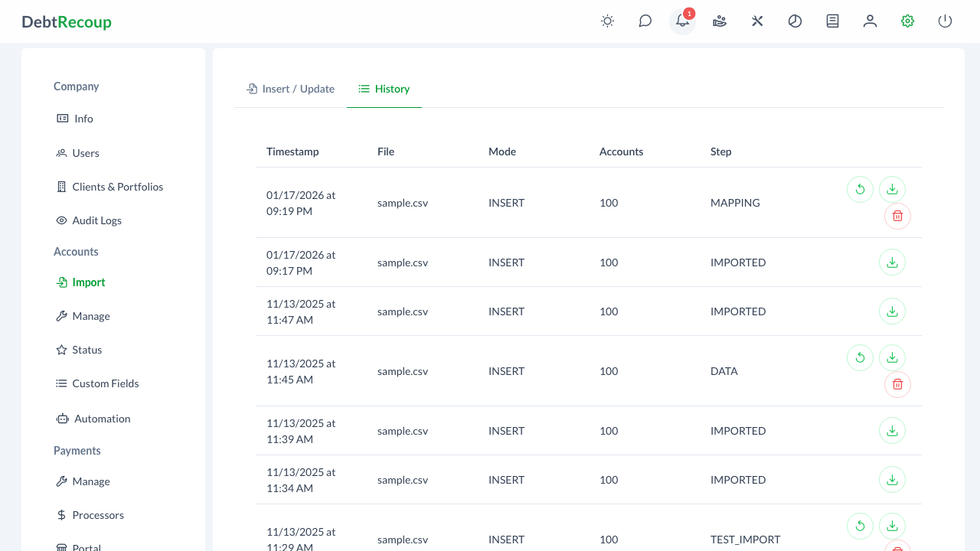Open the tools crossed-wrench icon
This screenshot has width=980, height=551.
[x=757, y=21]
